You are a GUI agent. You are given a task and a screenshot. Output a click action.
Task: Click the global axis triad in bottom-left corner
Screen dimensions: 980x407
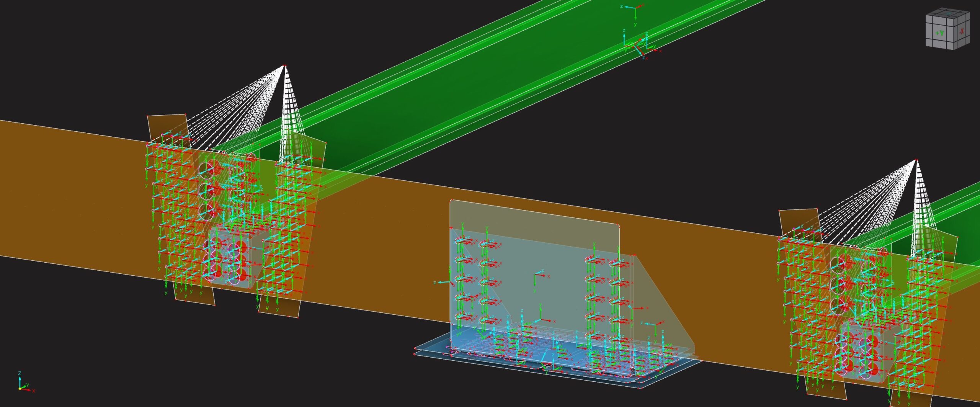tap(21, 387)
